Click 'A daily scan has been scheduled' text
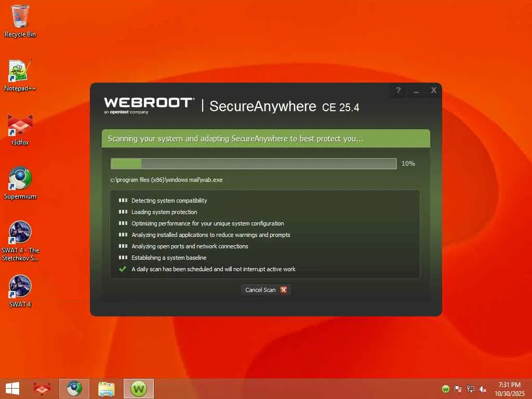532x399 pixels. point(214,269)
